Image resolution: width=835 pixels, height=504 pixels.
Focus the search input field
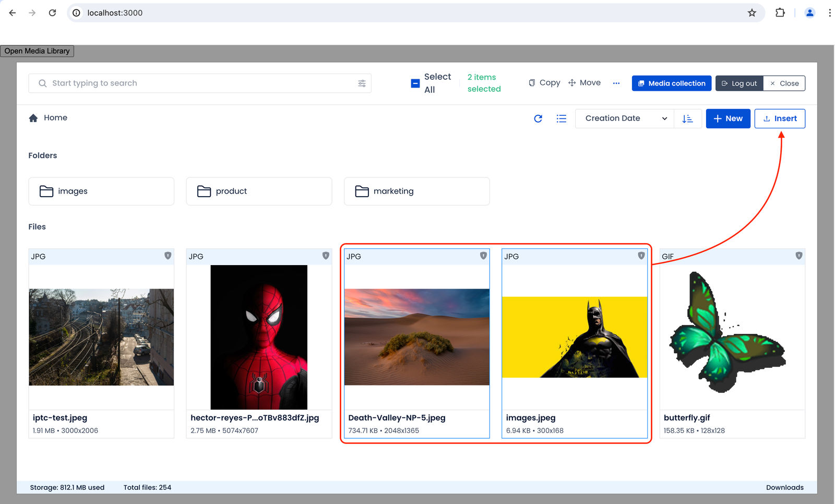pos(200,83)
